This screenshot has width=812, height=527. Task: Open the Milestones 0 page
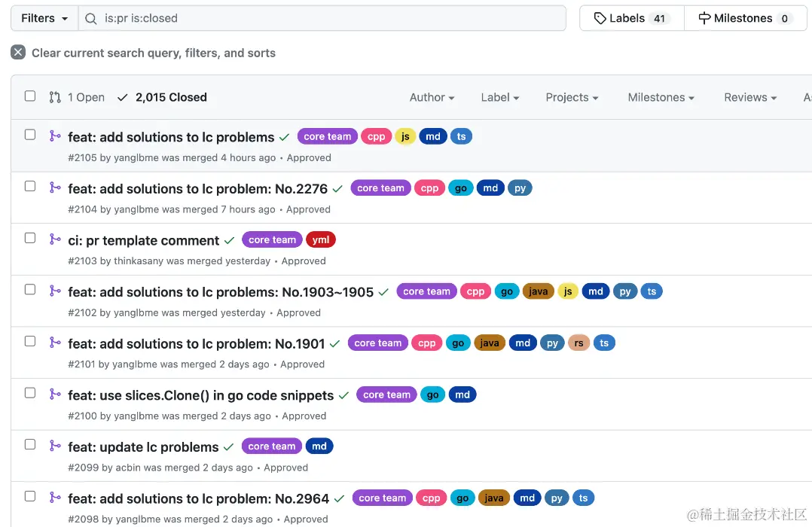click(746, 18)
